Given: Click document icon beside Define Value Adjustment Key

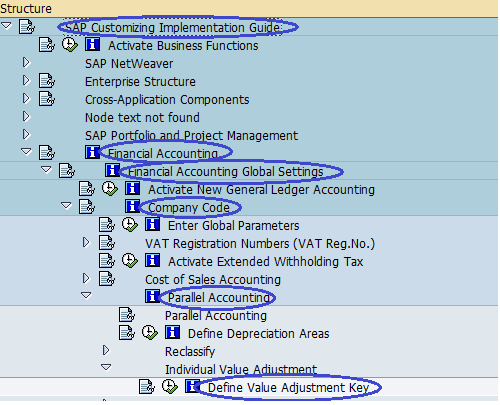Looking at the screenshot, I should point(147,387).
